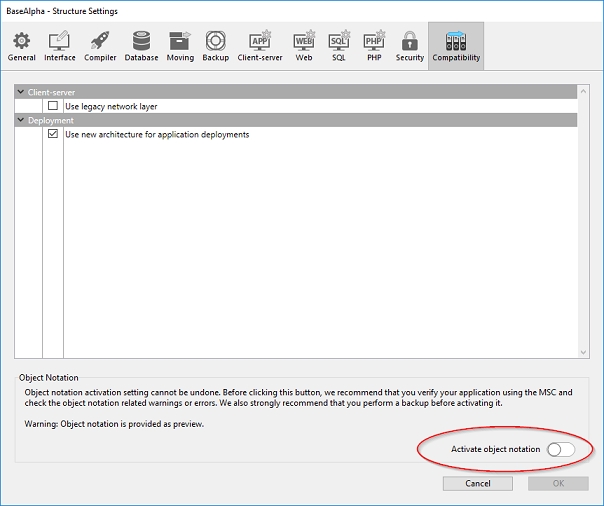Toggle the Activate object notation switch
The width and height of the screenshot is (604, 506).
tap(561, 450)
